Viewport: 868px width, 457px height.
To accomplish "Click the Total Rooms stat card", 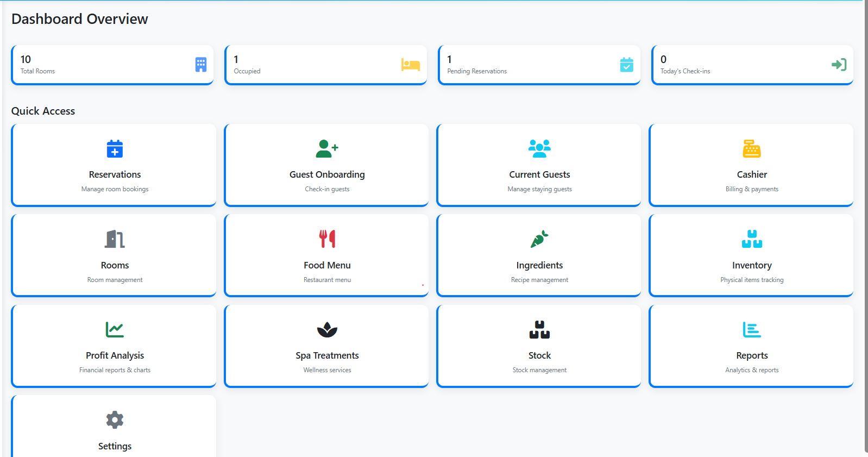I will click(112, 65).
